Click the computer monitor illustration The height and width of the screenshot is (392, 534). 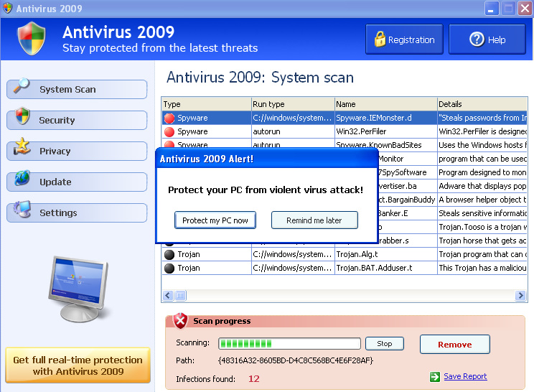80,289
